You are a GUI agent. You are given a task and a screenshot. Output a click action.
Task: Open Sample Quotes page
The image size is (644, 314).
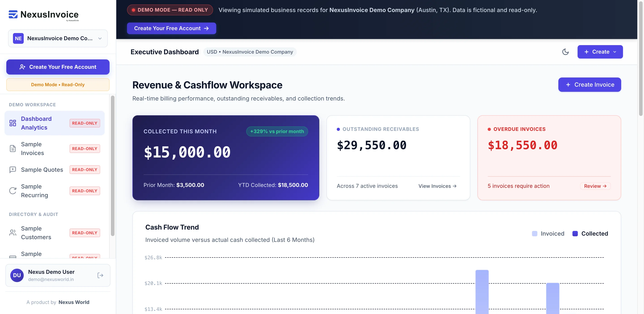55,170
